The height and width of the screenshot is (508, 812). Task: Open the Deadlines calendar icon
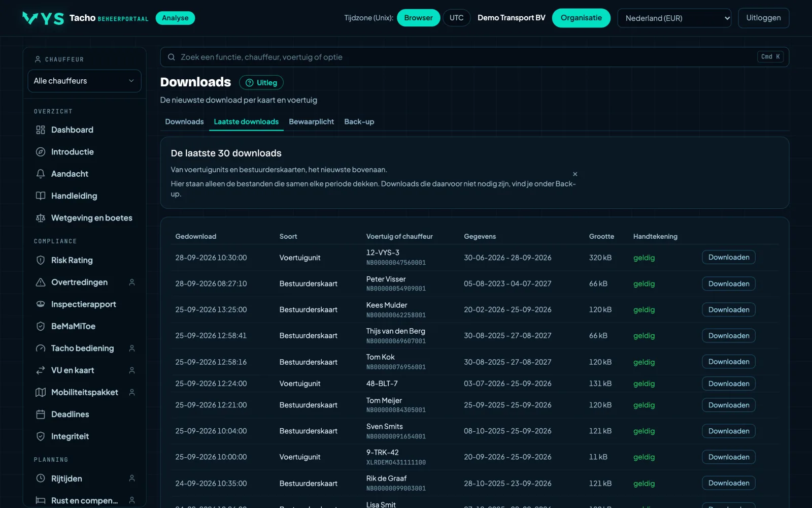tap(41, 415)
